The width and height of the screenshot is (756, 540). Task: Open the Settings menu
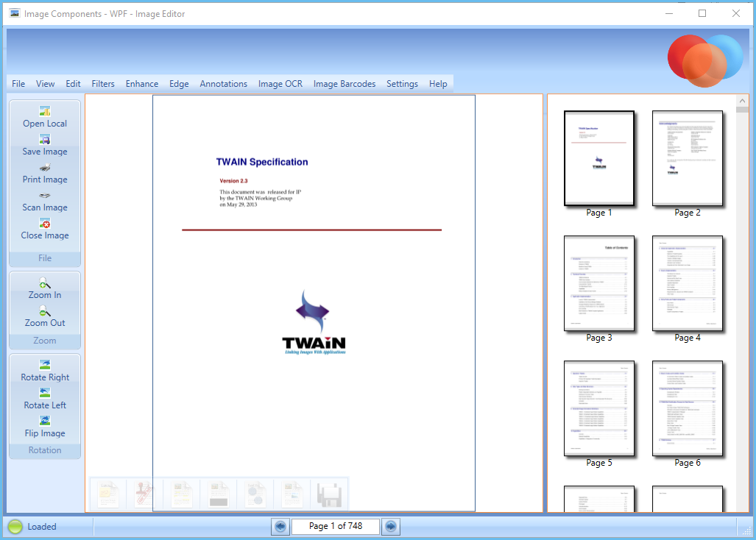[402, 84]
